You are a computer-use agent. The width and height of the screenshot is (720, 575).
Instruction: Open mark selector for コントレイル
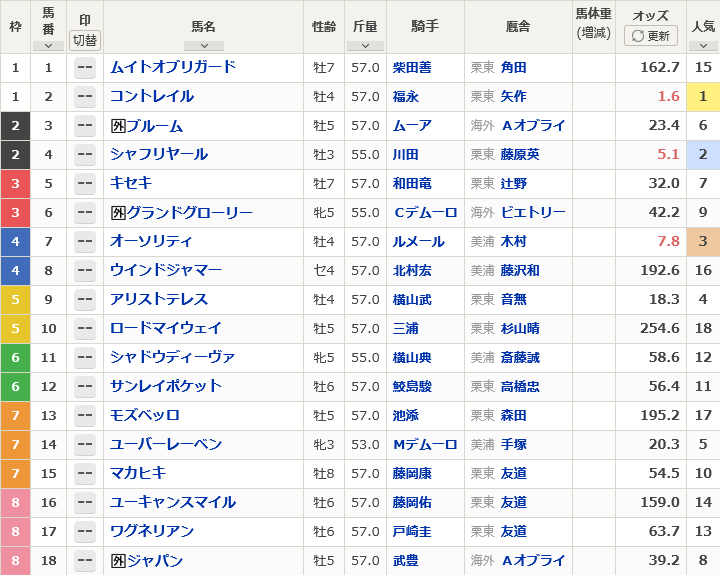click(85, 97)
